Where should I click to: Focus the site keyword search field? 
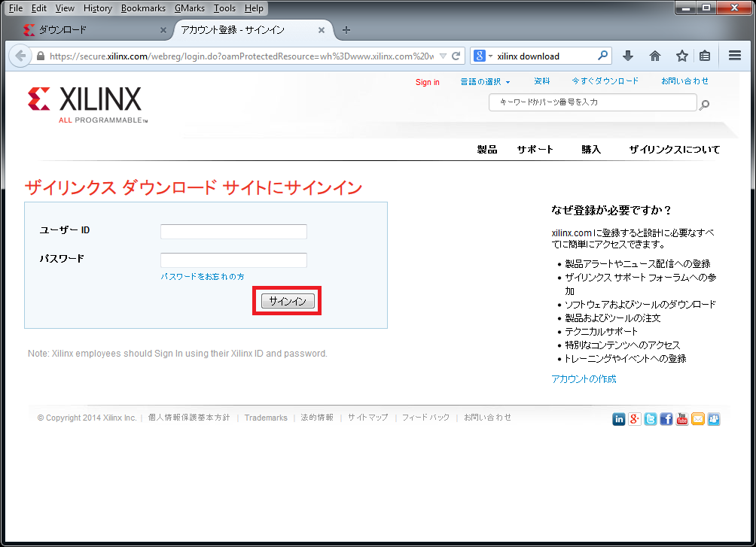593,102
